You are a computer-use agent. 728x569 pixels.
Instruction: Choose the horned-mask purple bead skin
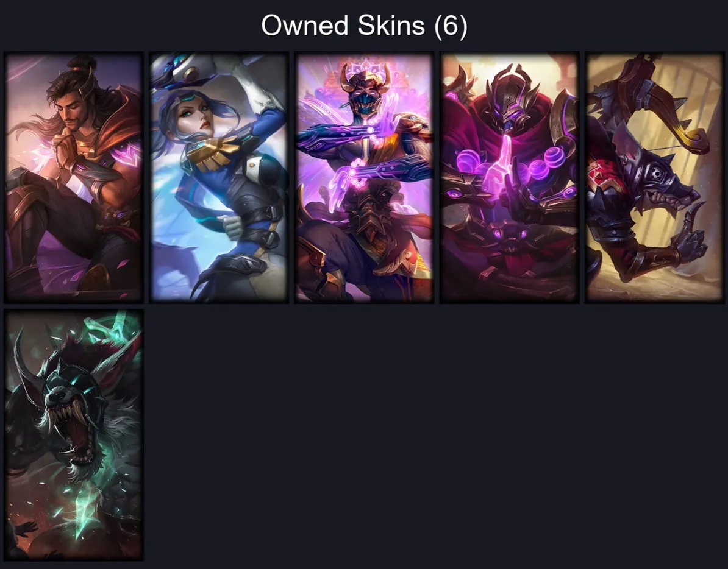tap(365, 178)
